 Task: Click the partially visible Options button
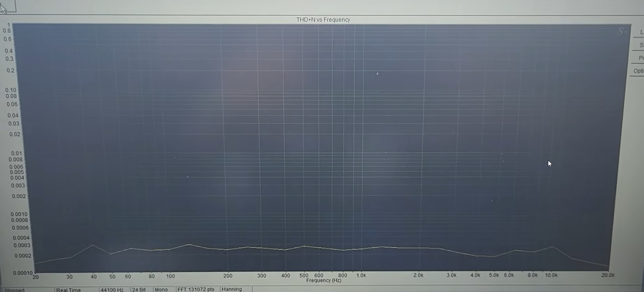tap(638, 71)
